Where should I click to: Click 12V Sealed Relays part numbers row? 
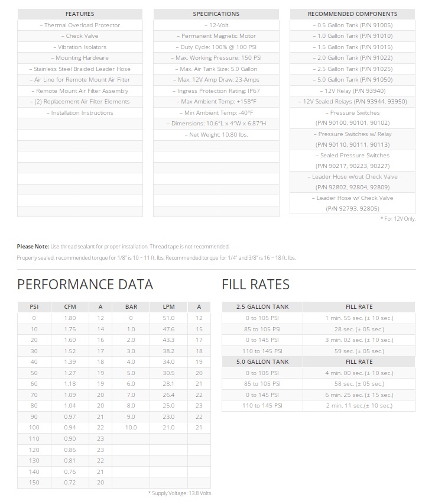(x=352, y=102)
